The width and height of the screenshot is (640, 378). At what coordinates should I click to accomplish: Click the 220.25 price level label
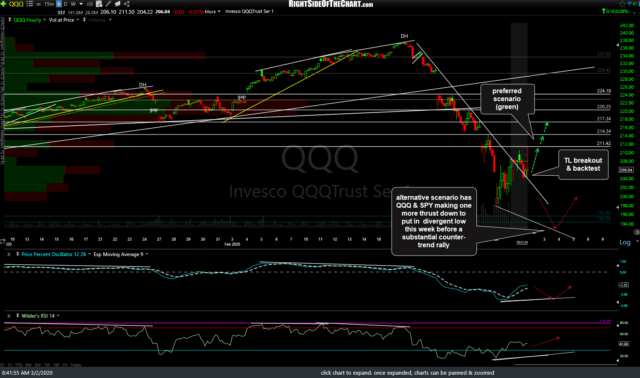[604, 107]
